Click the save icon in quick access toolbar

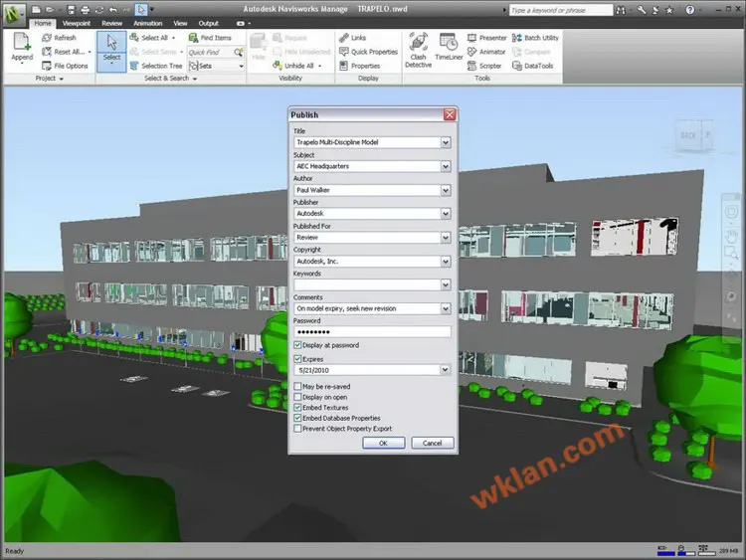[x=71, y=9]
